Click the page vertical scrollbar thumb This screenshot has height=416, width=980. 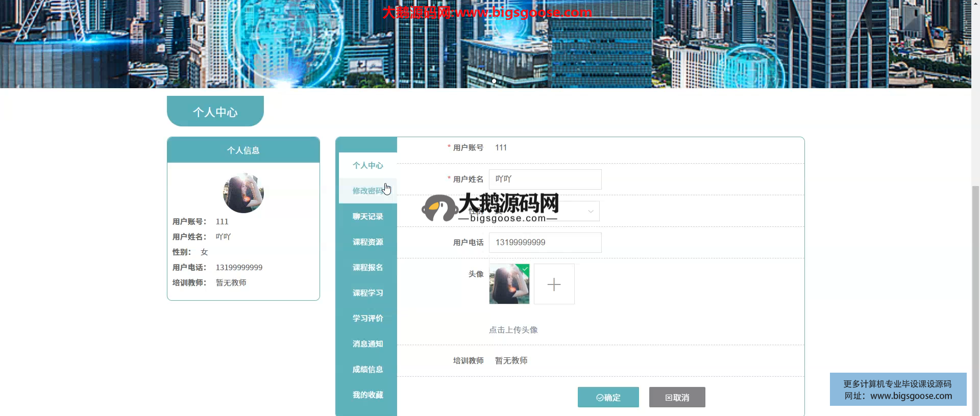[975, 301]
